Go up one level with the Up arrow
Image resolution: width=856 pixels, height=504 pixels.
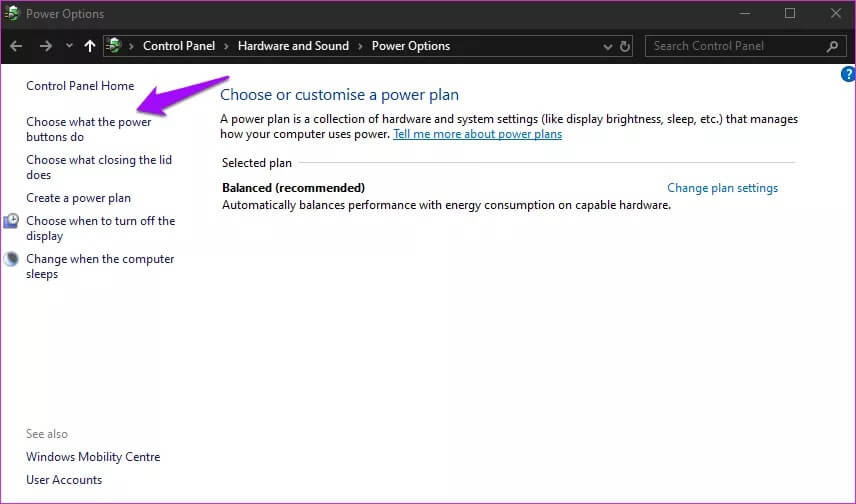[90, 46]
